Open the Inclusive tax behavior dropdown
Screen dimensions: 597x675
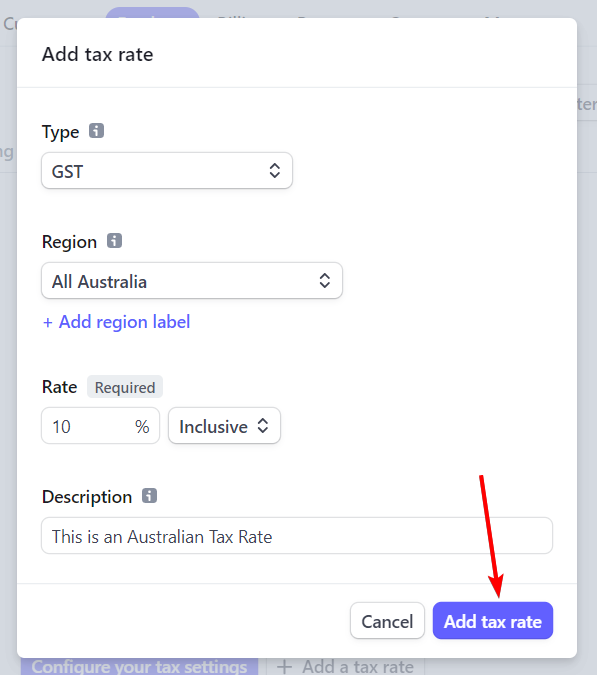224,426
